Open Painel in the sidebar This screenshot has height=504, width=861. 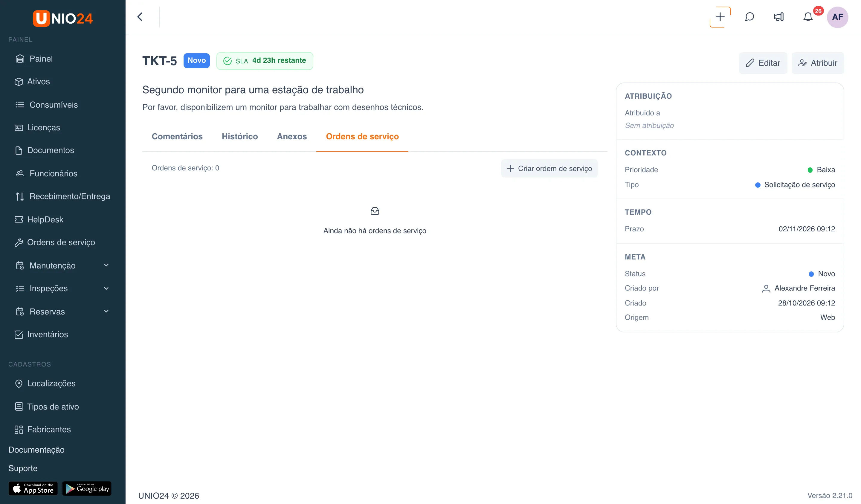point(62,59)
